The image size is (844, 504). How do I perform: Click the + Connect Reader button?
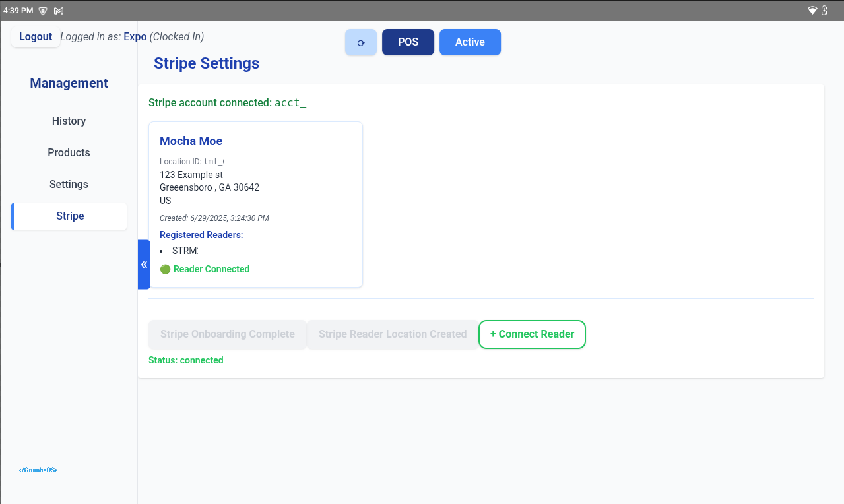tap(532, 334)
